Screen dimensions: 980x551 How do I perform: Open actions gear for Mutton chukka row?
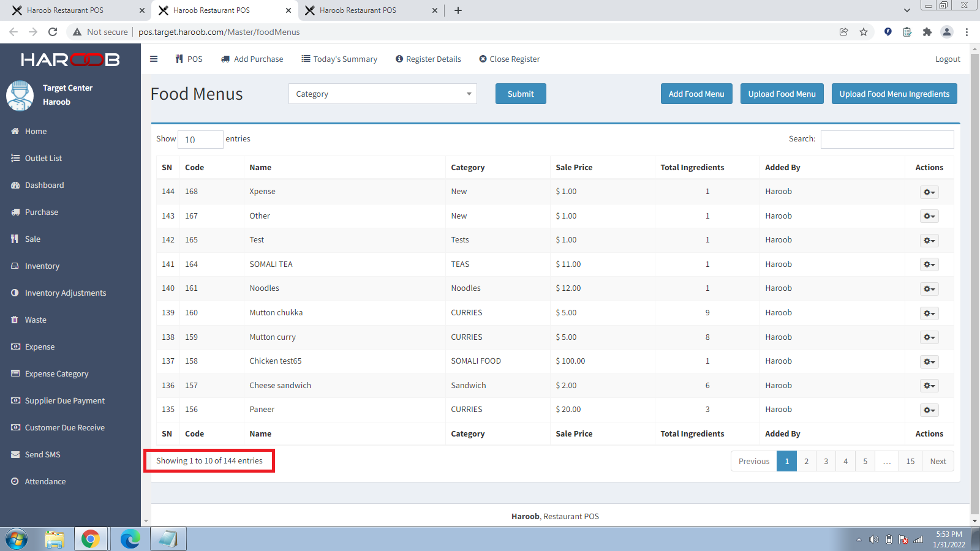tap(929, 313)
